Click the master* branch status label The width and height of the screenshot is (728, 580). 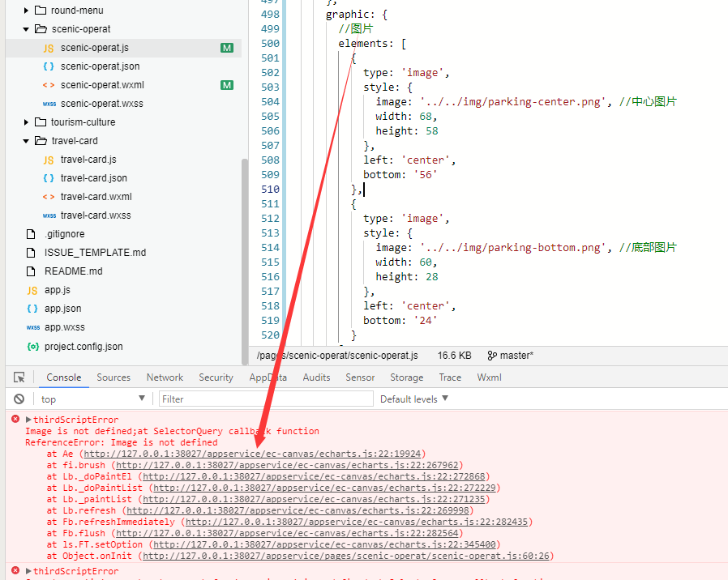[516, 356]
